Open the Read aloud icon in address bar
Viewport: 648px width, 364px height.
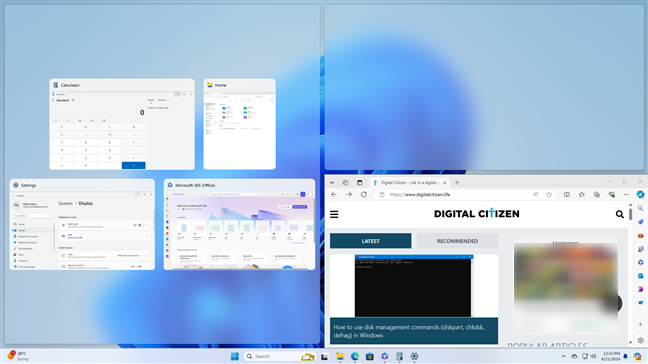(x=536, y=195)
